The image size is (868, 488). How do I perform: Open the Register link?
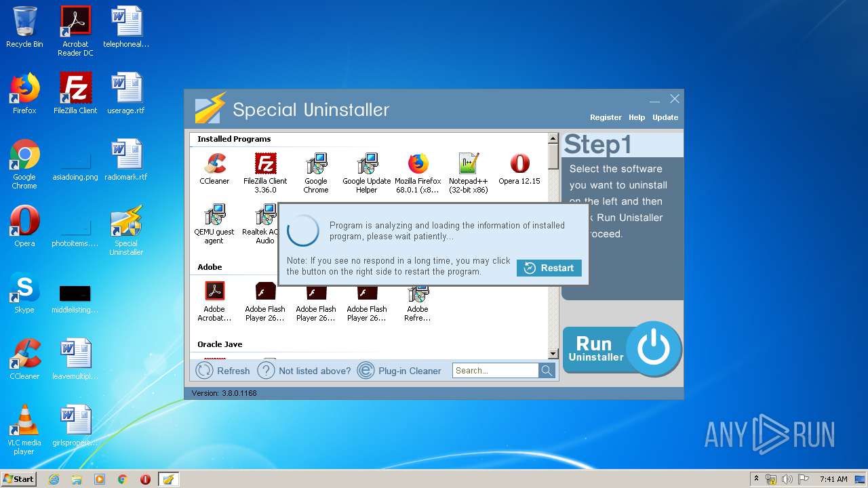pyautogui.click(x=606, y=117)
